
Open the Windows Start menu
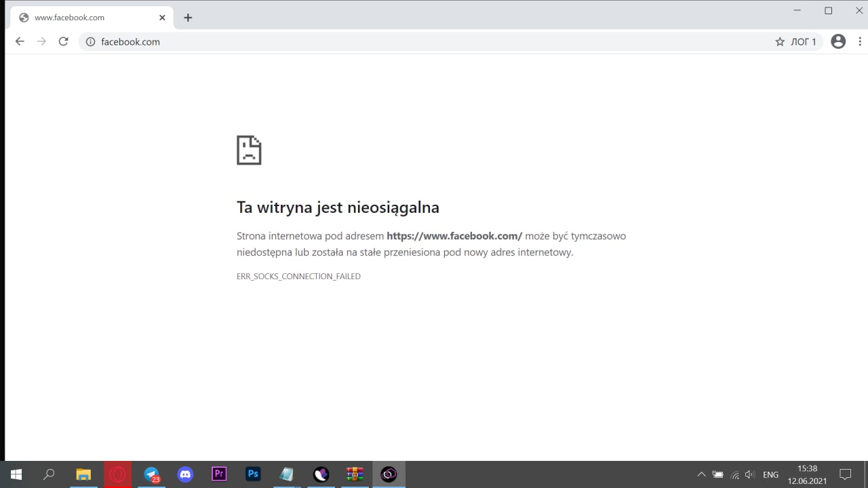coord(16,474)
